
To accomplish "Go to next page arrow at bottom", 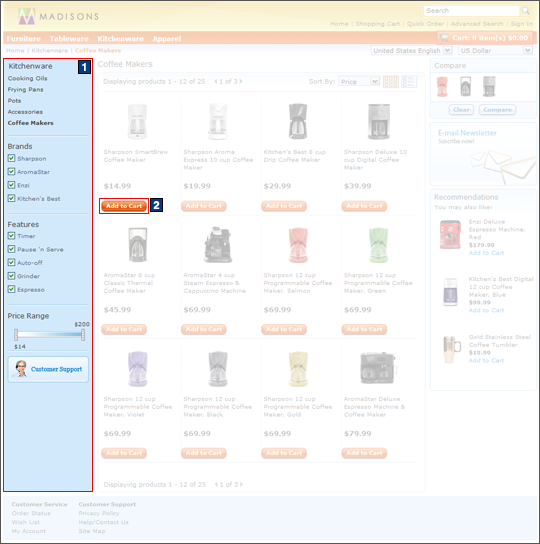I will pyautogui.click(x=241, y=484).
